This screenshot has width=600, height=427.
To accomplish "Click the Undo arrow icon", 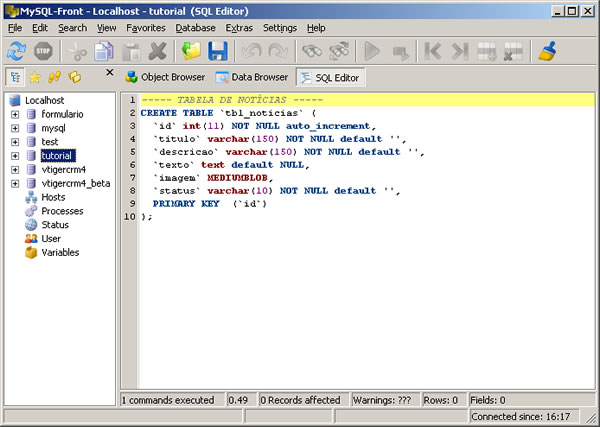I will click(252, 51).
